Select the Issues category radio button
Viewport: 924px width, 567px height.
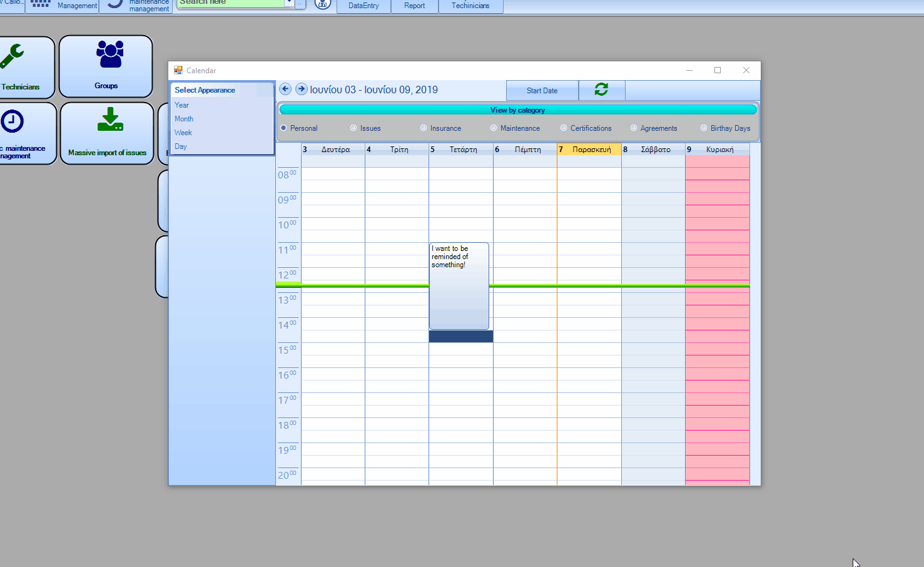pyautogui.click(x=354, y=128)
